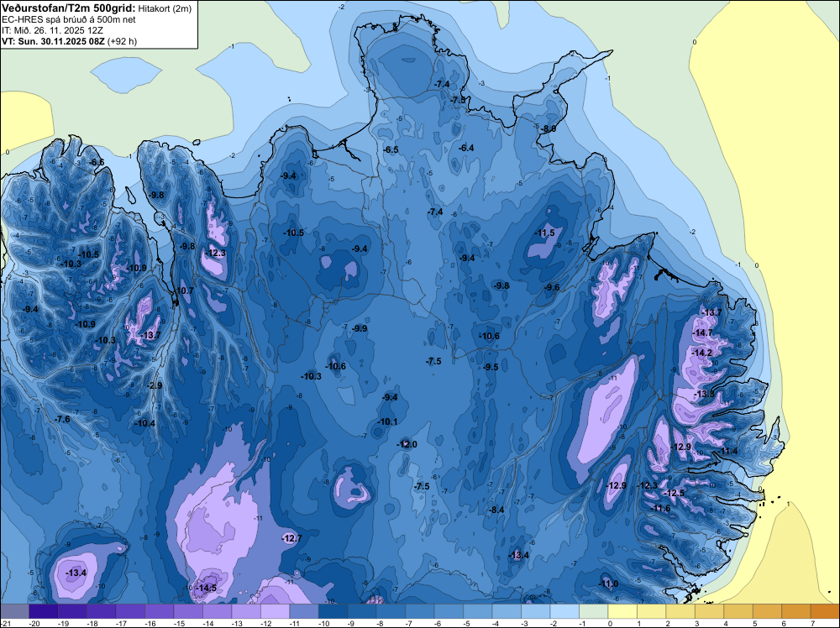This screenshot has width=840, height=628.
Task: Click the -10.7 temperature value
Action: (184, 290)
